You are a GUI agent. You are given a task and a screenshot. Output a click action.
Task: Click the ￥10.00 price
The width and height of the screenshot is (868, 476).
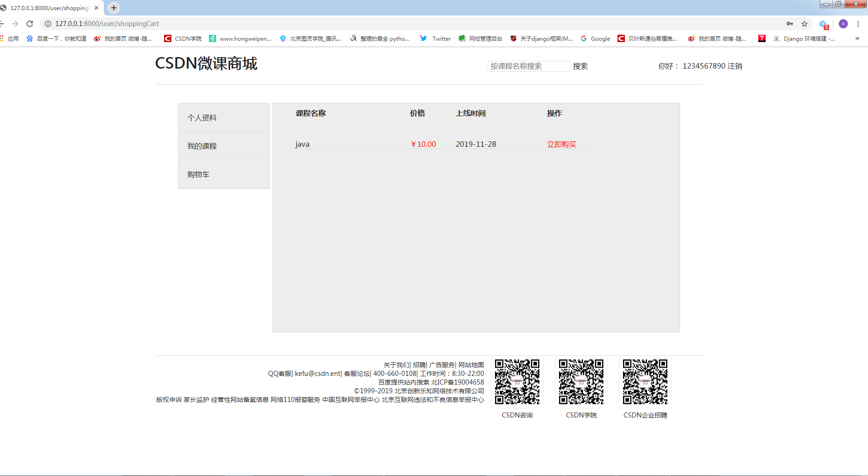pos(423,144)
